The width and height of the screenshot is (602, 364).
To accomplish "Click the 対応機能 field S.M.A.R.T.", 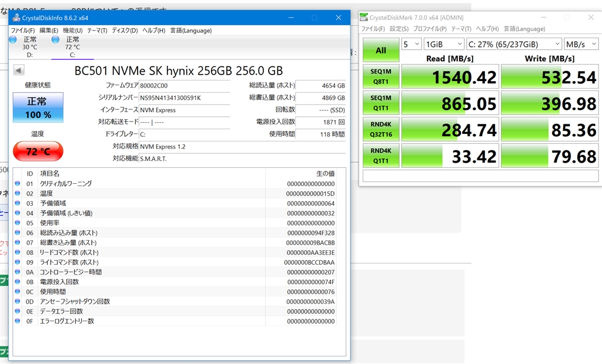I will tap(242, 159).
